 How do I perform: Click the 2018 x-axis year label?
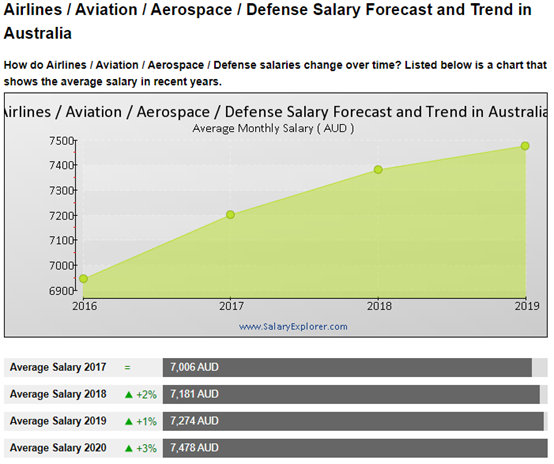379,306
